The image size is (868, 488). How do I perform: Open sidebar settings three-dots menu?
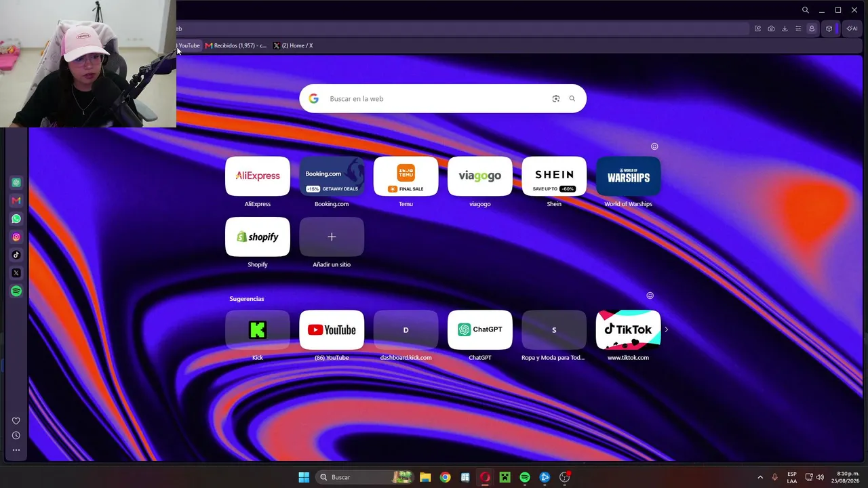pyautogui.click(x=16, y=449)
